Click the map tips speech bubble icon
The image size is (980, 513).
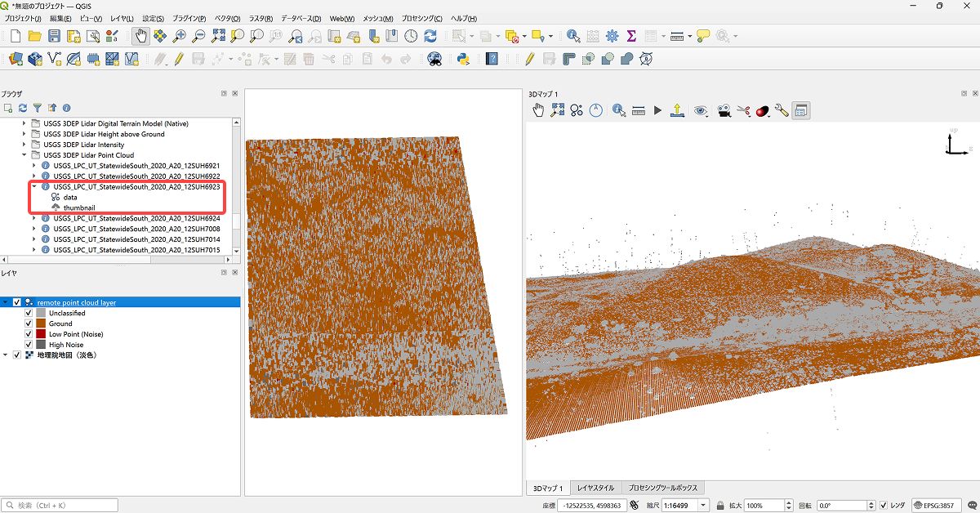(703, 36)
